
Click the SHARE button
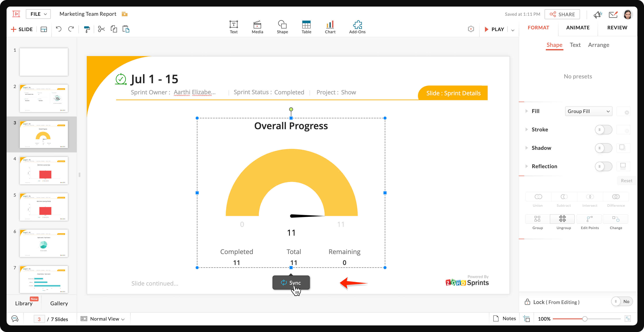coord(562,14)
